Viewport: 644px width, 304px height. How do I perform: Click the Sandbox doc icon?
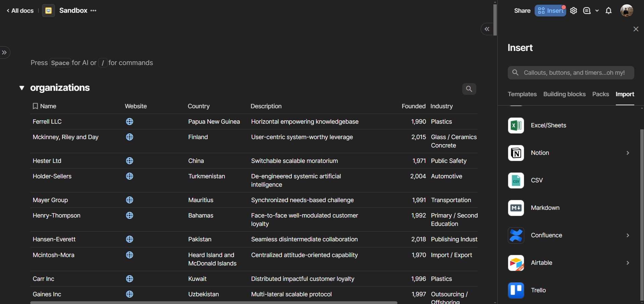point(49,11)
